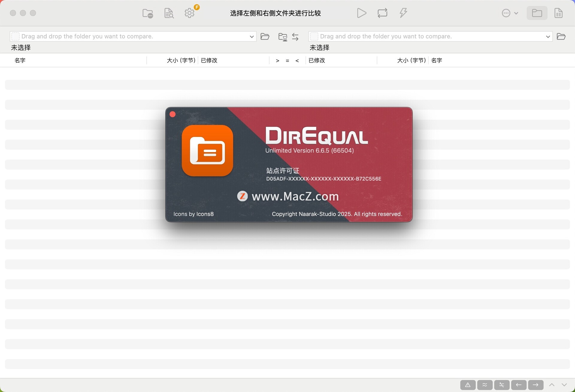Start comparison with the play button
This screenshot has height=392, width=575.
click(x=361, y=13)
